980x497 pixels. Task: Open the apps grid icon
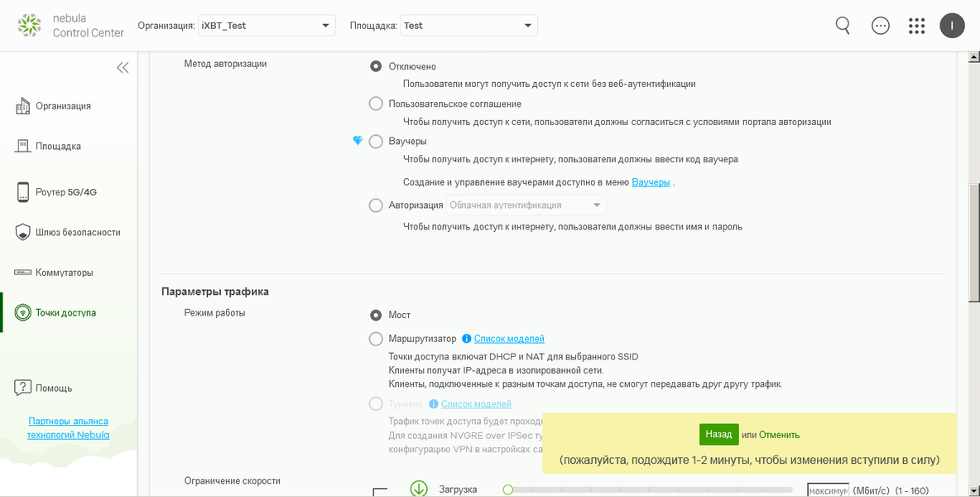coord(916,26)
